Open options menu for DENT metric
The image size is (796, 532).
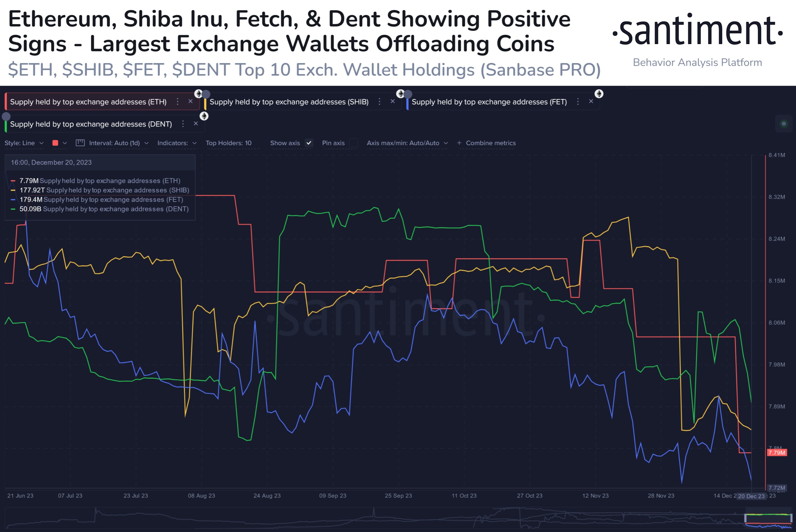coord(183,124)
